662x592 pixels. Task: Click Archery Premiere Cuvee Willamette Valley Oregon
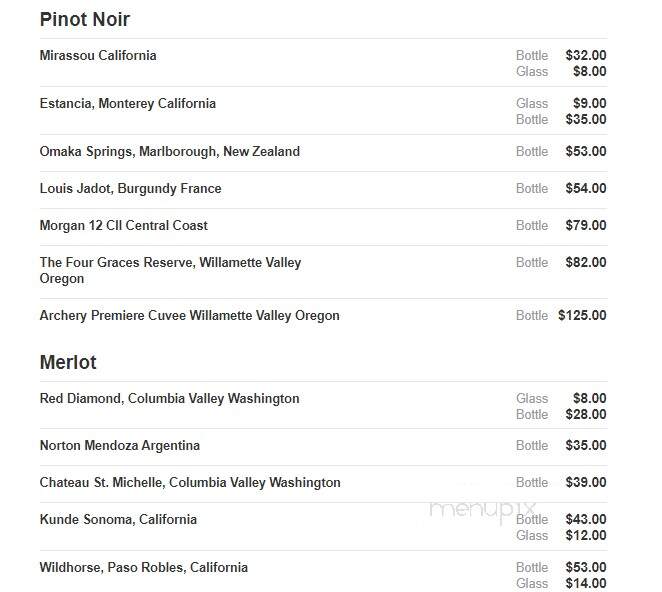pos(190,315)
